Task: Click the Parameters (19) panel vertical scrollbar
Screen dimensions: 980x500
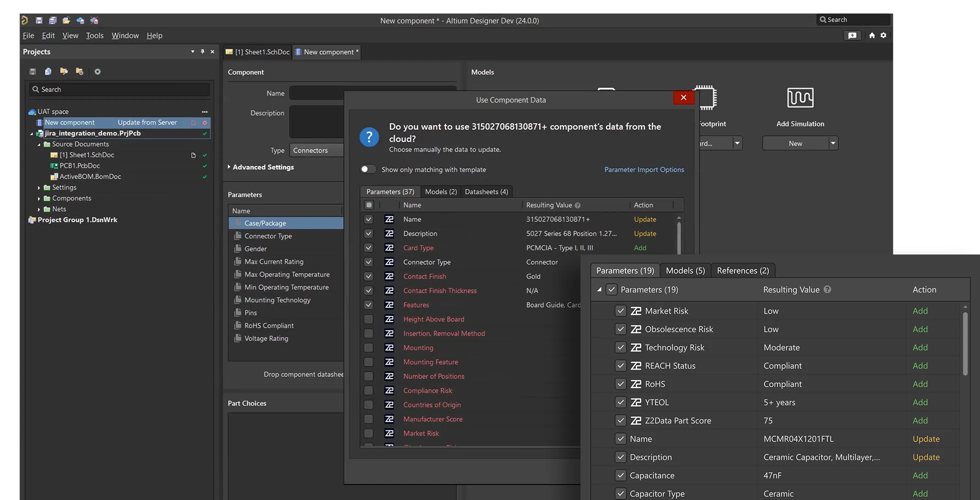Action: click(965, 343)
